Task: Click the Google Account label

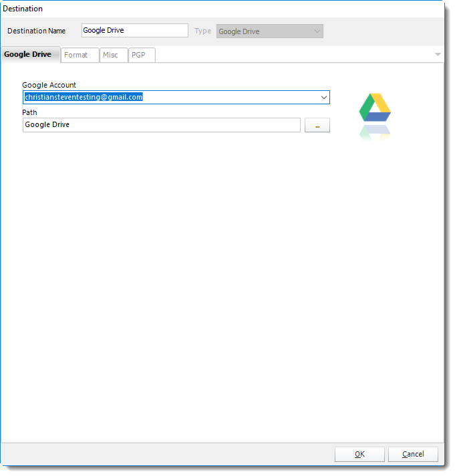Action: (x=49, y=86)
